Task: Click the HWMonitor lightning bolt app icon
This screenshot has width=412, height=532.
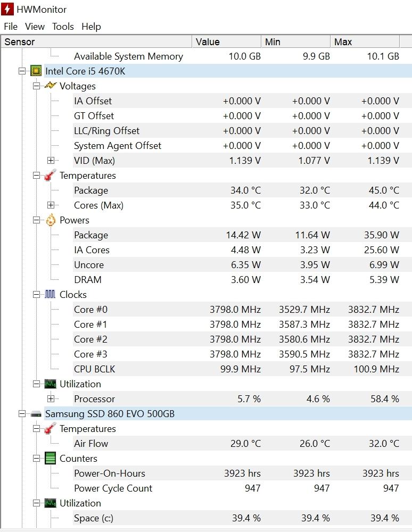Action: 7,10
